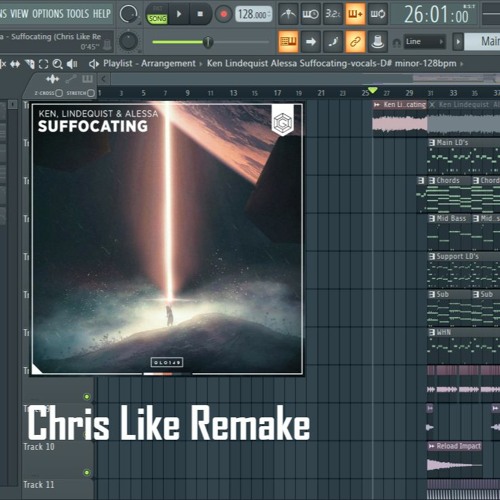This screenshot has height=500, width=500.
Task: Stop playback with the stop button
Action: pos(200,14)
